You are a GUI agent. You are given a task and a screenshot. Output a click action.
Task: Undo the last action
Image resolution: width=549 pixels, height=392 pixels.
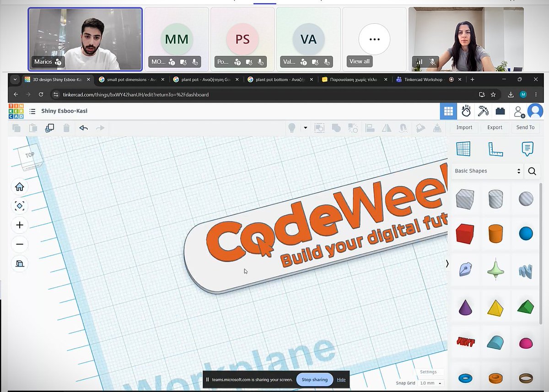[x=83, y=128]
